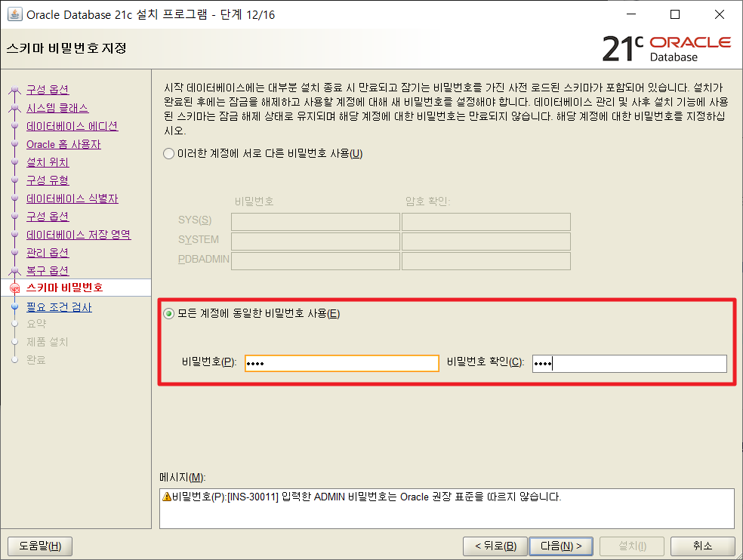Go to first 구성 옵션 step link
Image resolution: width=743 pixels, height=560 pixels.
coord(48,90)
